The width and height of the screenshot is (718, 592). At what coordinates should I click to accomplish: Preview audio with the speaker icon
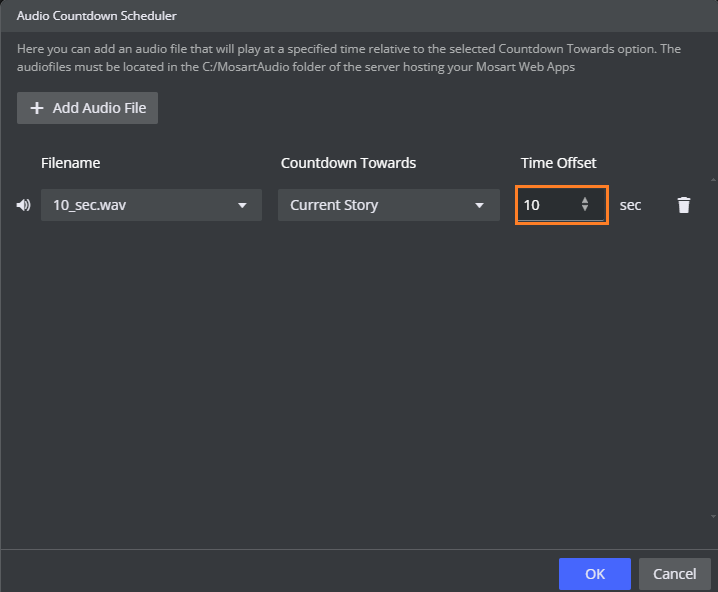pos(24,205)
